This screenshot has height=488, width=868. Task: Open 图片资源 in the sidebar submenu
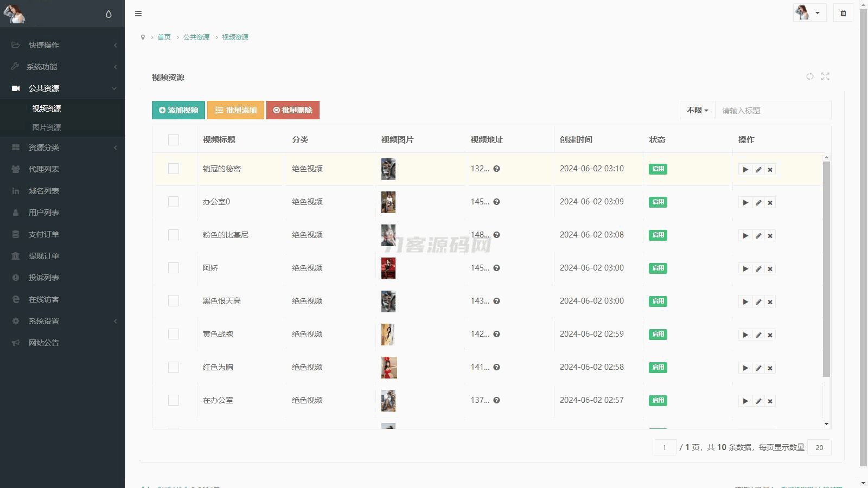point(47,127)
